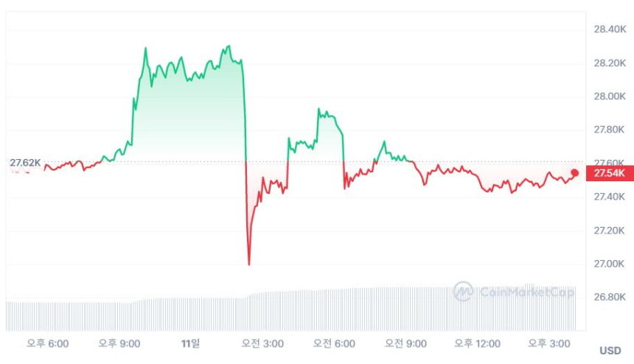Click the 27.40K price axis label
The height and width of the screenshot is (364, 634).
[610, 197]
